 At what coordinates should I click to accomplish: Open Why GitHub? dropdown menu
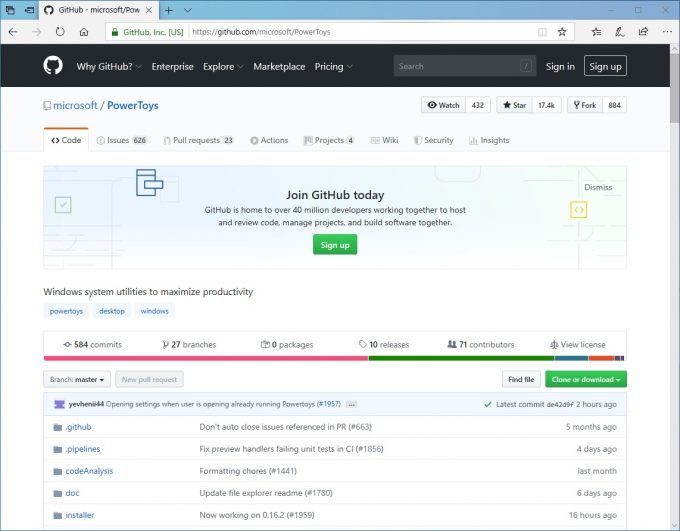[109, 66]
